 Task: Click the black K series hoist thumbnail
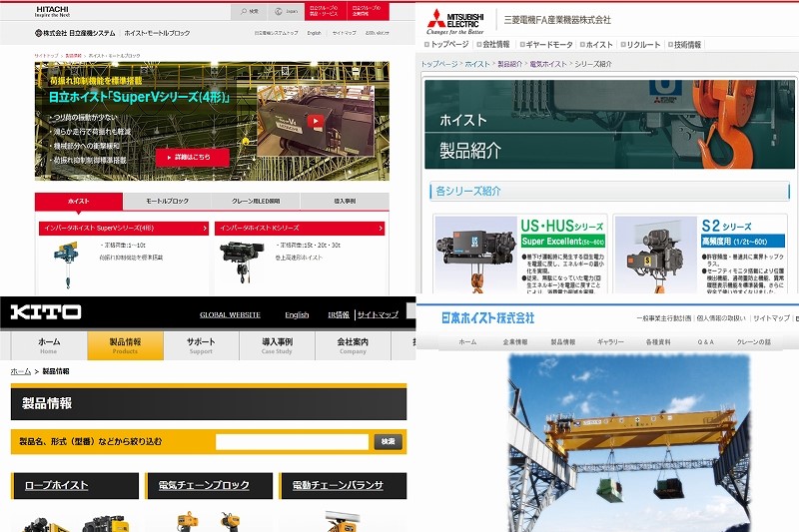click(x=243, y=262)
